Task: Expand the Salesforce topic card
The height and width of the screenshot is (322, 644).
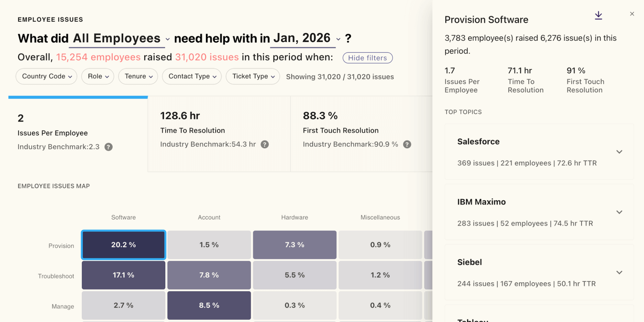Action: click(619, 152)
